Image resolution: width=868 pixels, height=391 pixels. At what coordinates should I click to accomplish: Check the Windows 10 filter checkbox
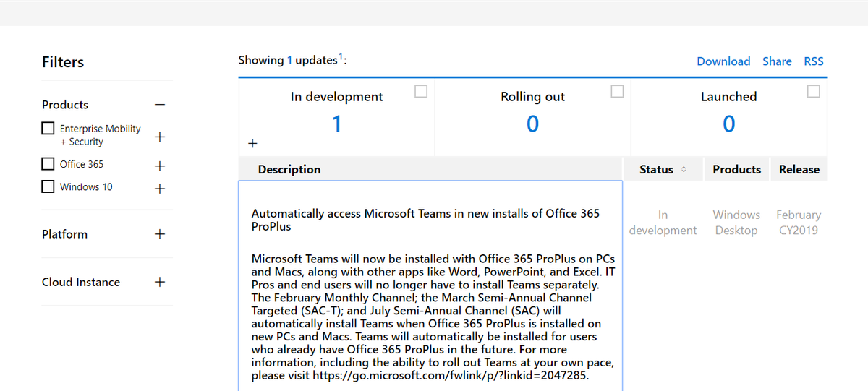[x=48, y=186]
